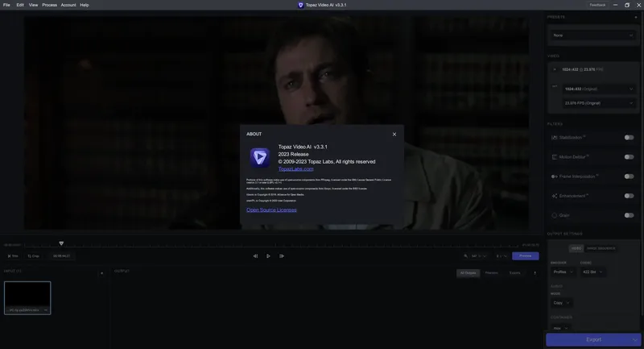Open the ProRes encoder dropdown
644x349 pixels.
[x=563, y=272]
